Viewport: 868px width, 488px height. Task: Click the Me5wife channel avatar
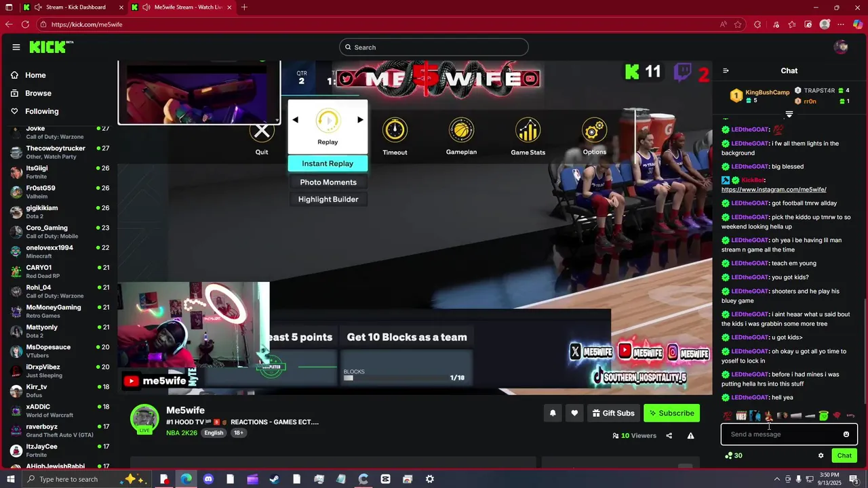click(x=144, y=418)
